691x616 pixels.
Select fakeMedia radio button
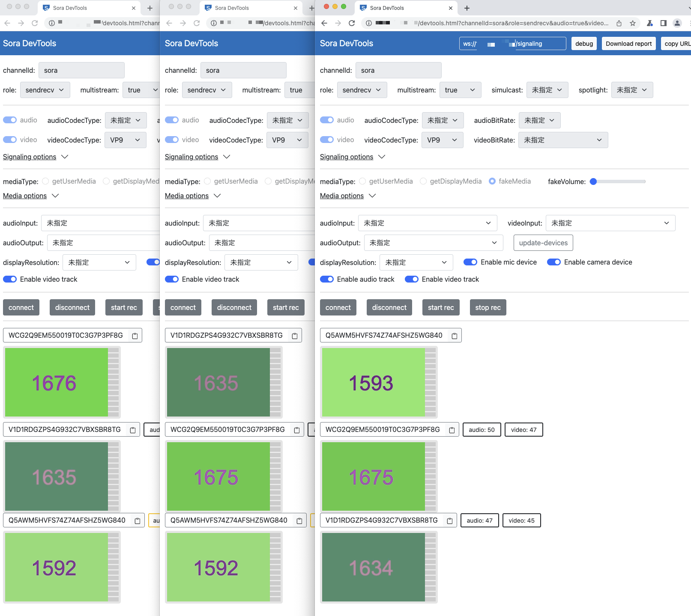pyautogui.click(x=492, y=181)
